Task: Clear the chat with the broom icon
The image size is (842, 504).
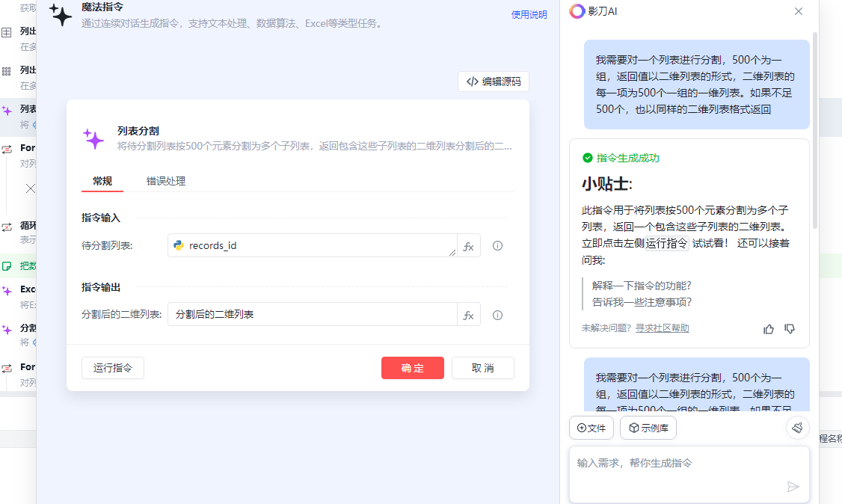Action: click(797, 428)
